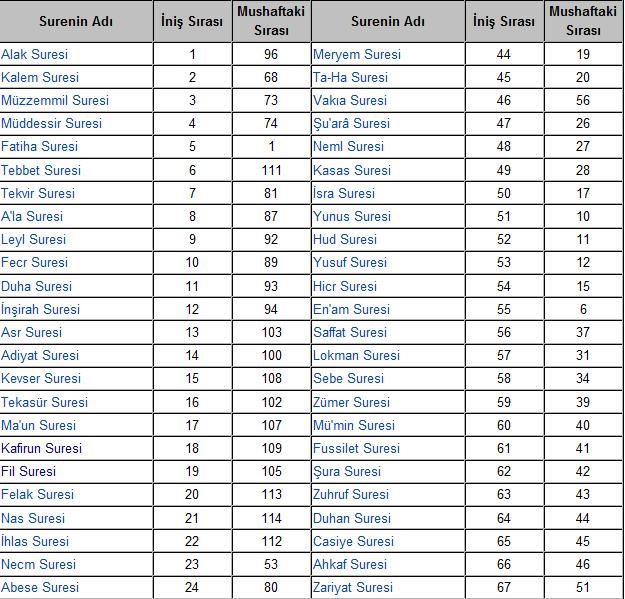Open the Alak Suresi link

point(35,54)
